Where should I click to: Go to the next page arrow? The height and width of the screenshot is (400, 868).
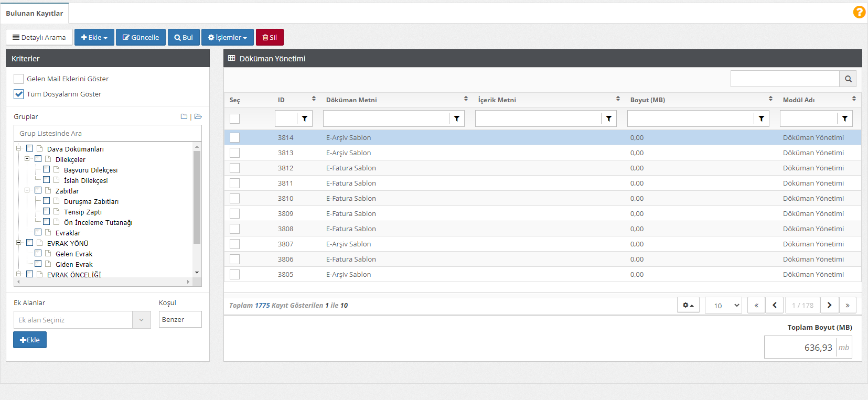pos(829,305)
